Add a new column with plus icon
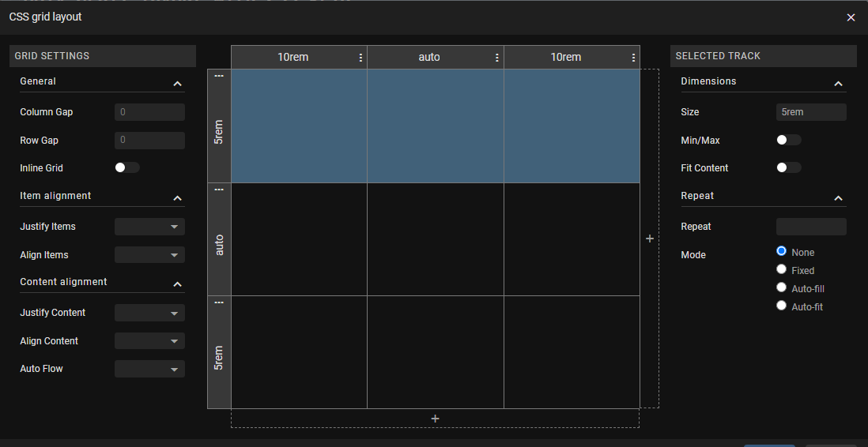This screenshot has height=447, width=868. pyautogui.click(x=650, y=239)
